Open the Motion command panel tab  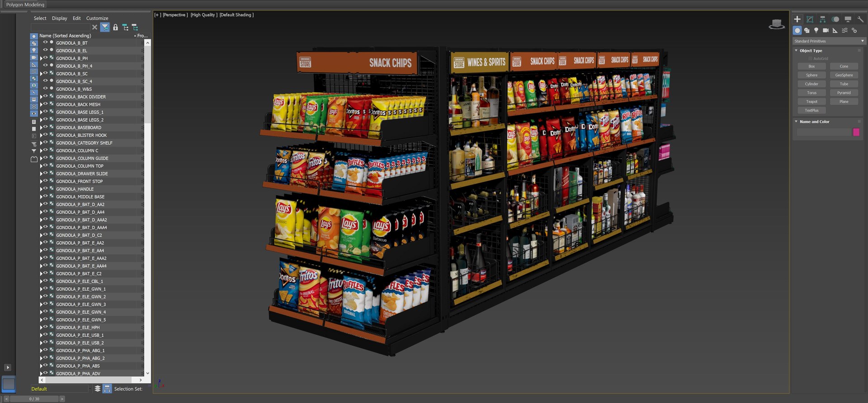pyautogui.click(x=835, y=19)
